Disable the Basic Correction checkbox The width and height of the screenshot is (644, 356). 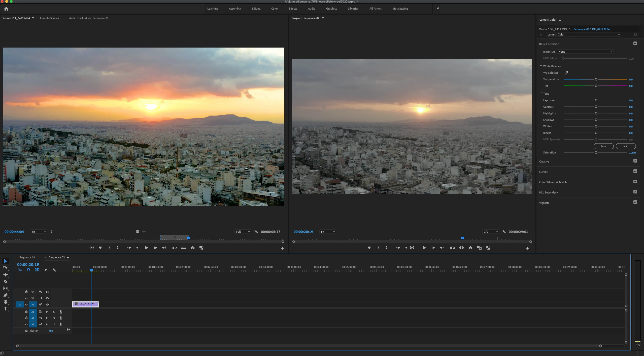coord(635,44)
